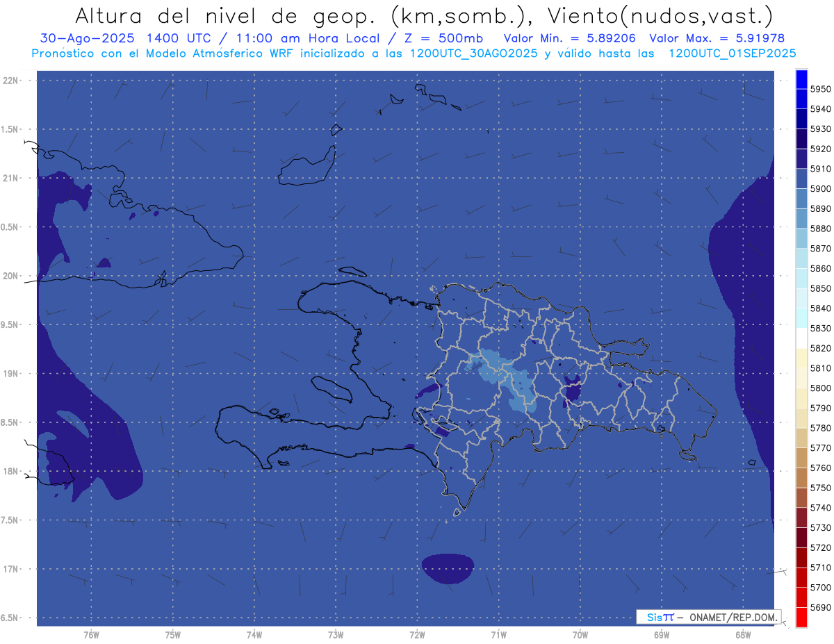The image size is (834, 644).
Task: Click the '1200UTC_01SEP2025' valid-until time text
Action: (x=732, y=53)
